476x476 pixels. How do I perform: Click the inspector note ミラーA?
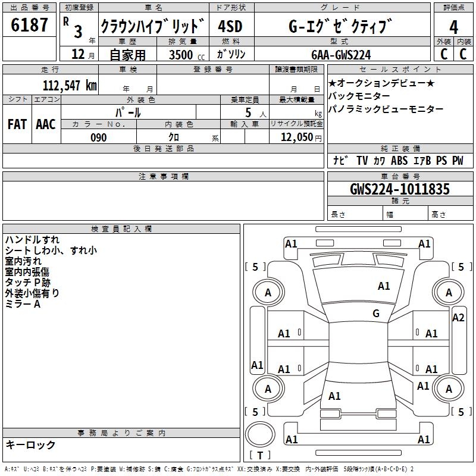[23, 304]
